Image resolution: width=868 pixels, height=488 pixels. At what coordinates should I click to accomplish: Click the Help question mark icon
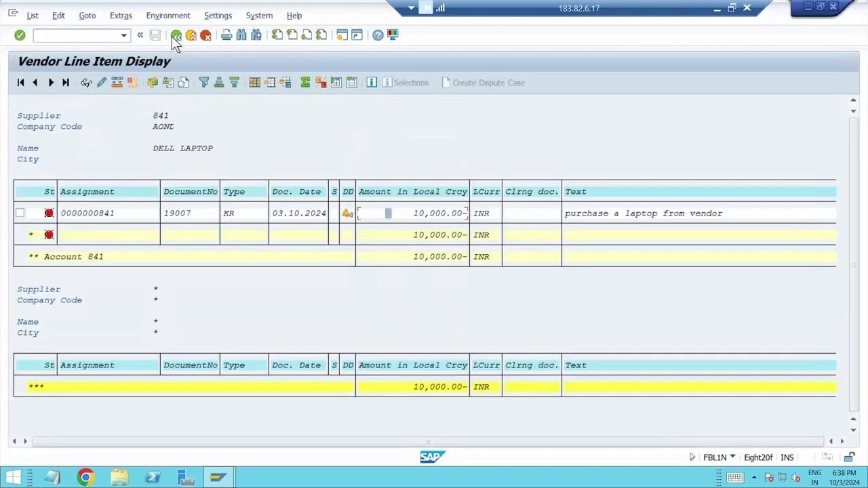pyautogui.click(x=378, y=35)
